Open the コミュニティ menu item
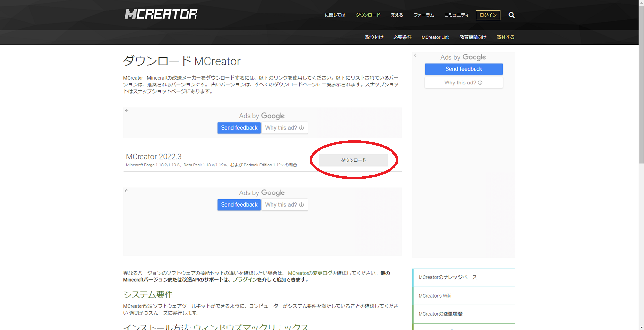Image resolution: width=644 pixels, height=330 pixels. (x=456, y=15)
